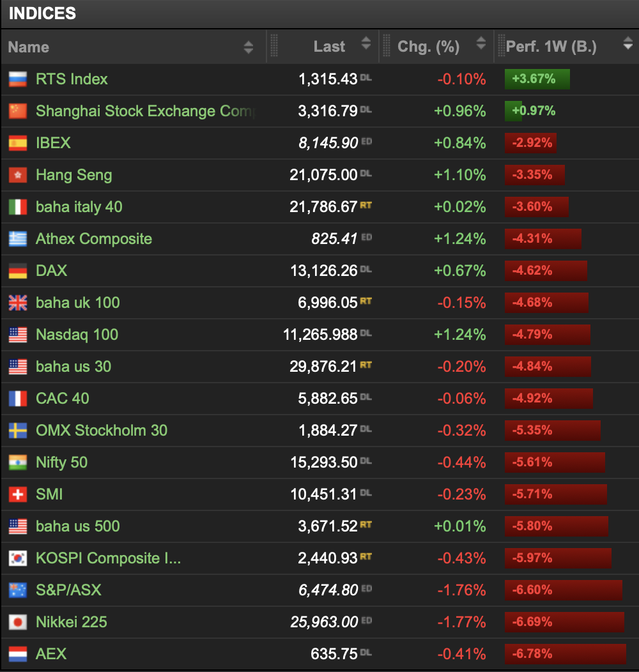Click the China flag next to Shanghai Stock Exchange
639x672 pixels.
(x=18, y=111)
